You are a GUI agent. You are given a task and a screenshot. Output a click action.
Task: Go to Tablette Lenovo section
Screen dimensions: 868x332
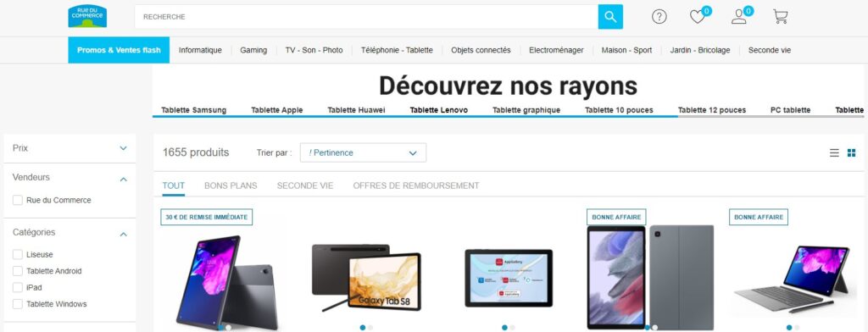439,110
